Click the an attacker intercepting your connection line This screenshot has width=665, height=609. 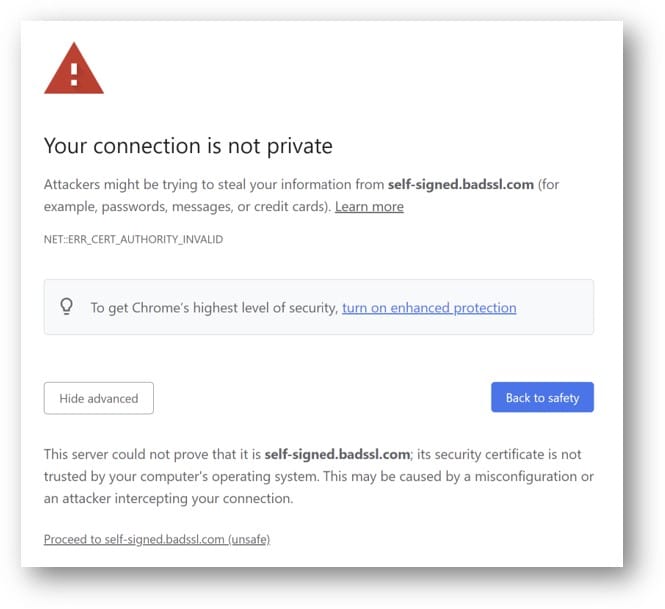[168, 498]
